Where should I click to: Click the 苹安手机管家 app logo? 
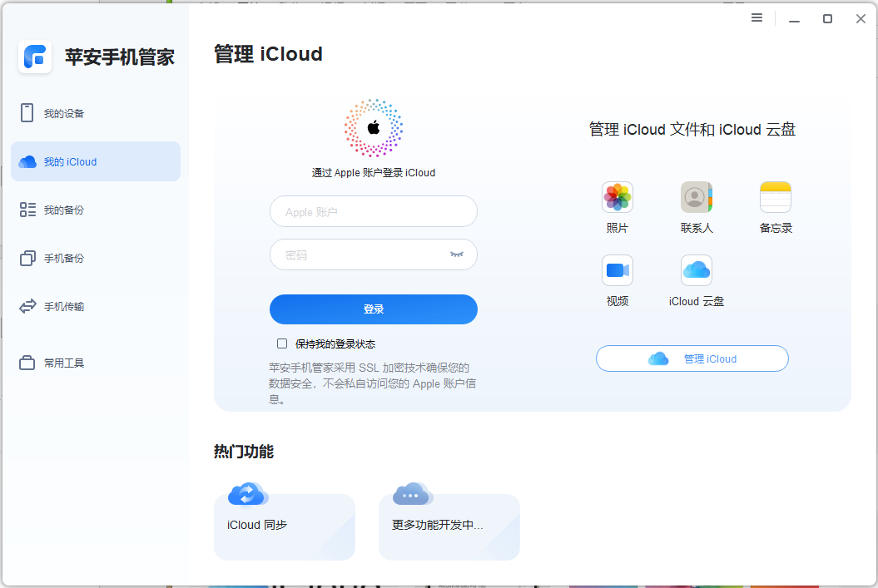pos(35,57)
